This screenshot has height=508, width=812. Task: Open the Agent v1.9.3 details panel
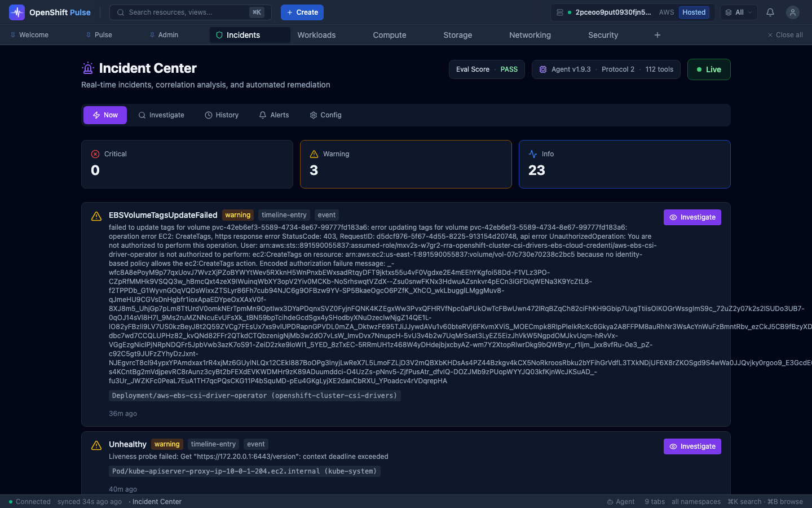[x=606, y=69]
